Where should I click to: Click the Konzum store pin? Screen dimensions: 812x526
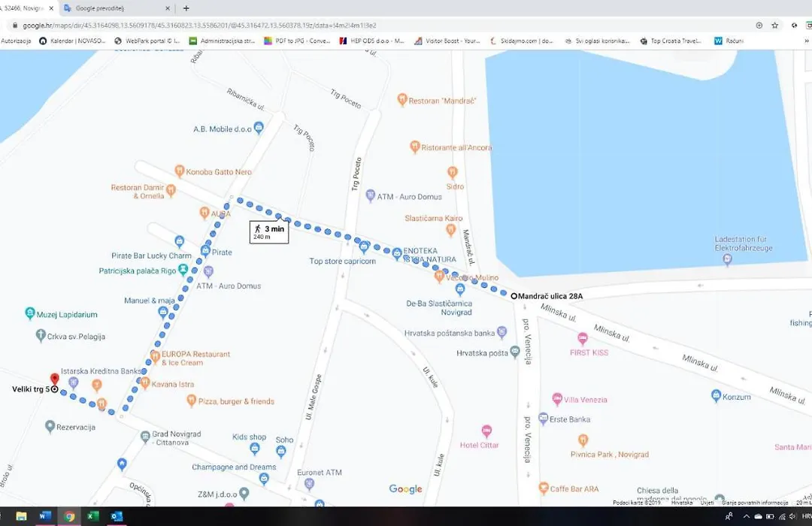tap(716, 396)
